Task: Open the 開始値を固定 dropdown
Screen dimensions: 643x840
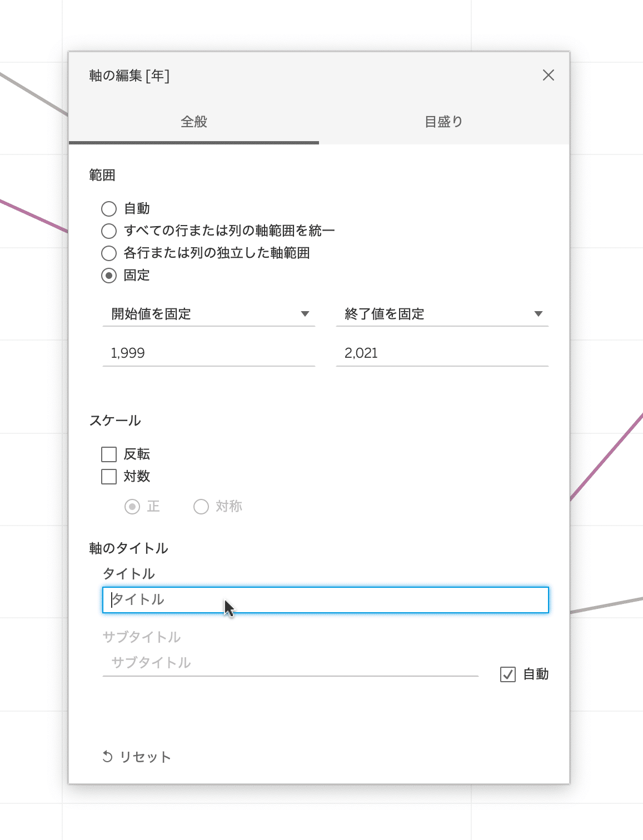Action: [x=209, y=314]
